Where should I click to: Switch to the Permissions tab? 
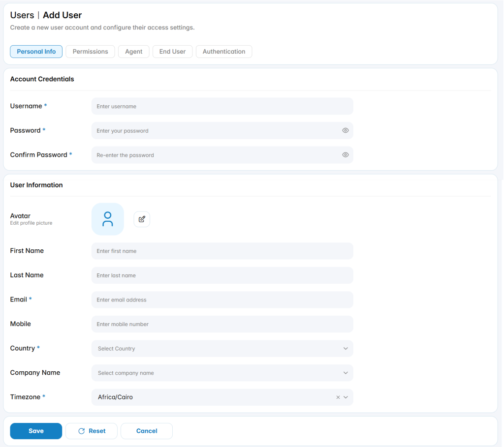pos(91,51)
